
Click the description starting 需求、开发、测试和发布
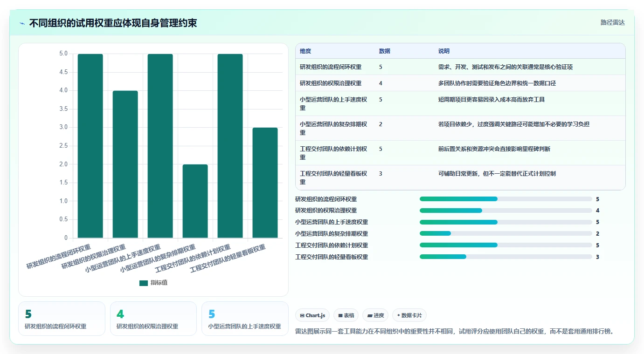tap(506, 67)
